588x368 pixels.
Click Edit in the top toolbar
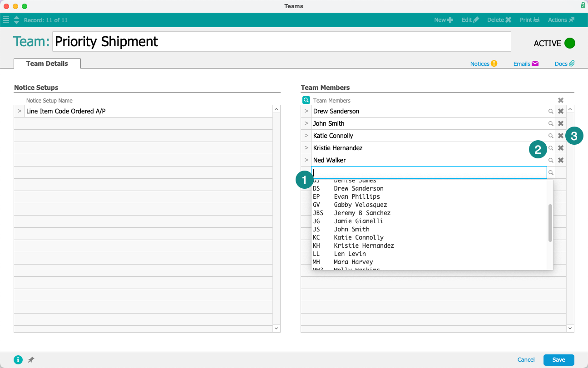470,20
